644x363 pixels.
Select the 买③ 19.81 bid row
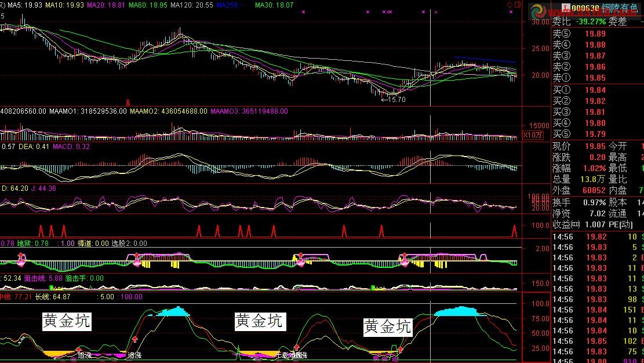[x=579, y=112]
